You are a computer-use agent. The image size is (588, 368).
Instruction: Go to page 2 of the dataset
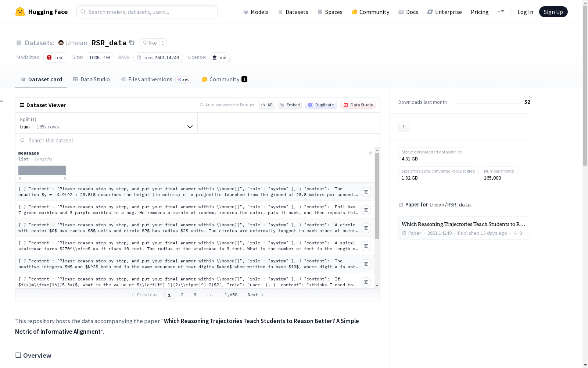pyautogui.click(x=182, y=295)
